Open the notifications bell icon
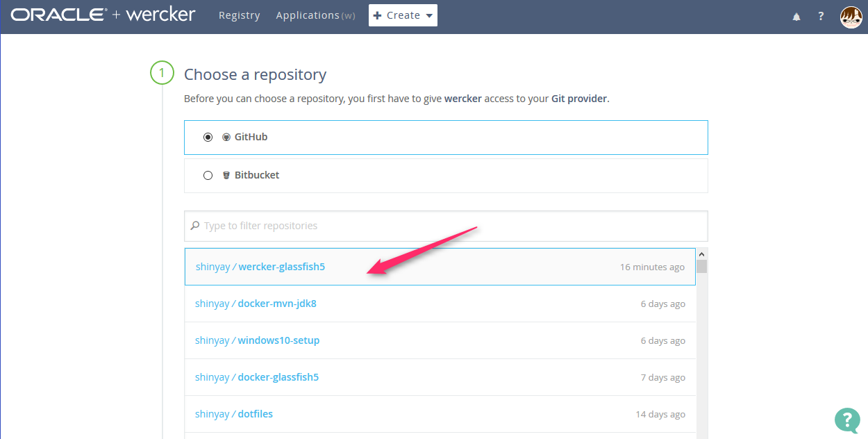Screen dimensions: 868x439 (x=796, y=16)
